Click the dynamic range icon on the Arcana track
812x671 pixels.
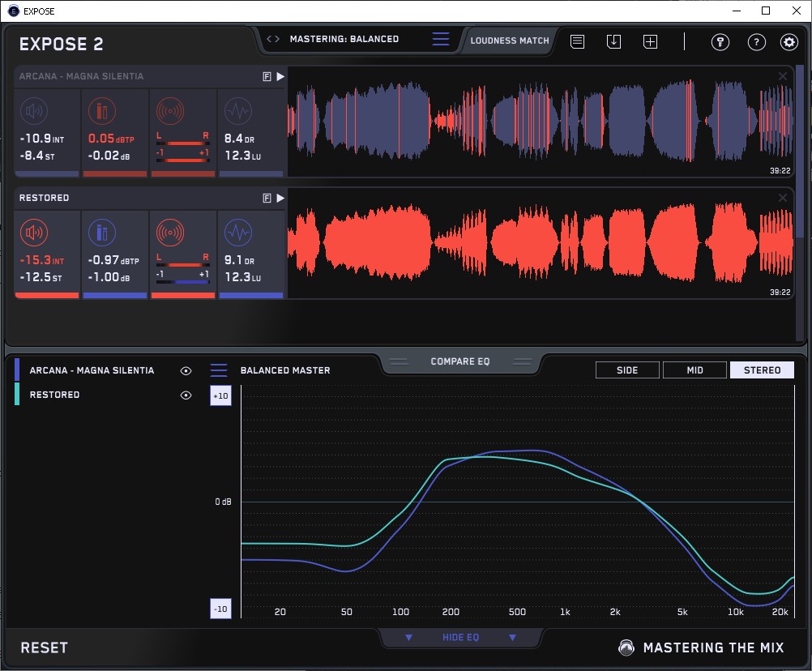[x=238, y=111]
